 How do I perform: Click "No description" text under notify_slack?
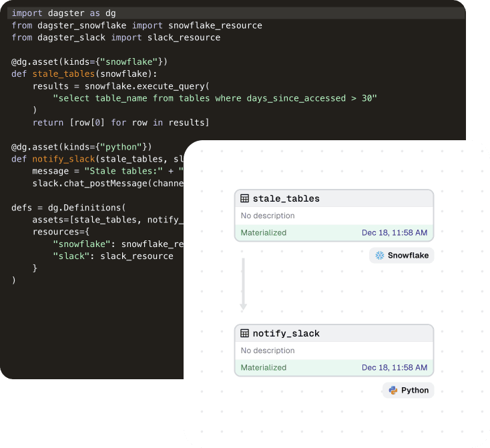pos(268,351)
